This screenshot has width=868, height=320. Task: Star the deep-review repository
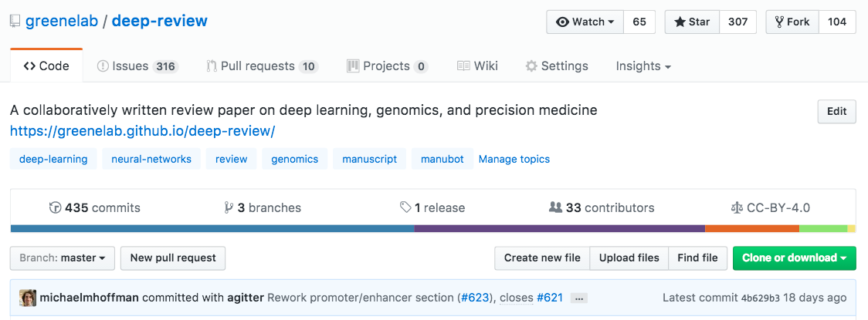coord(692,22)
